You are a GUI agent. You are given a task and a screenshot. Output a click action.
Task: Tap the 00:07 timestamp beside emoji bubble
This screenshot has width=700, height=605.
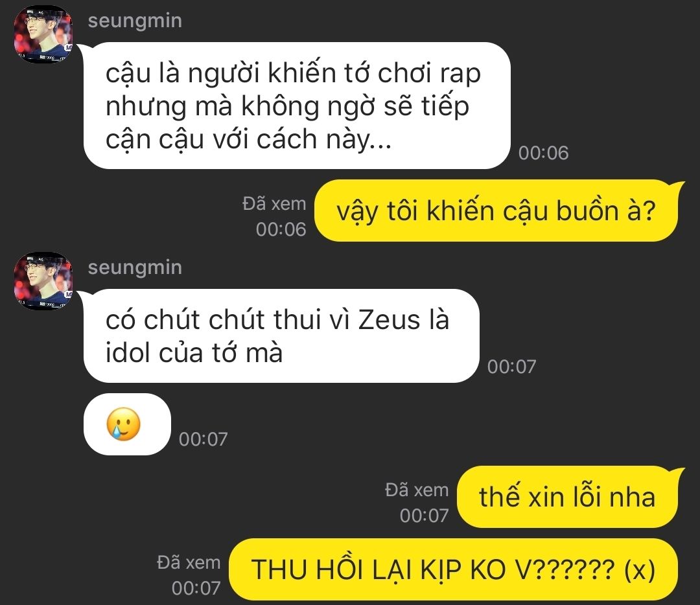click(x=203, y=439)
